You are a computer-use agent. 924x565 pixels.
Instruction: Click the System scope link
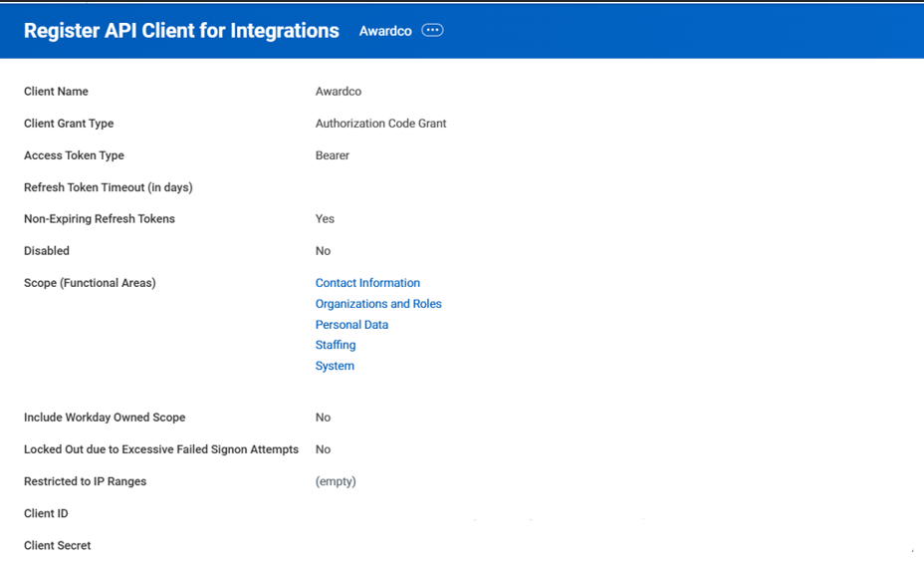[335, 366]
